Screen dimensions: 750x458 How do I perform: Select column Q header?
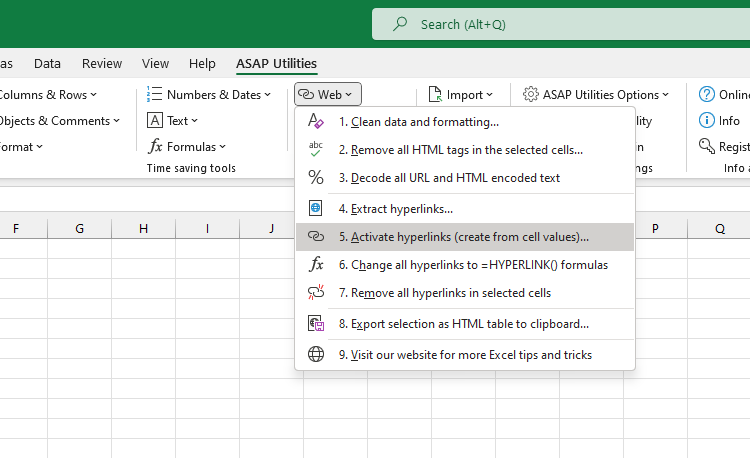(719, 229)
